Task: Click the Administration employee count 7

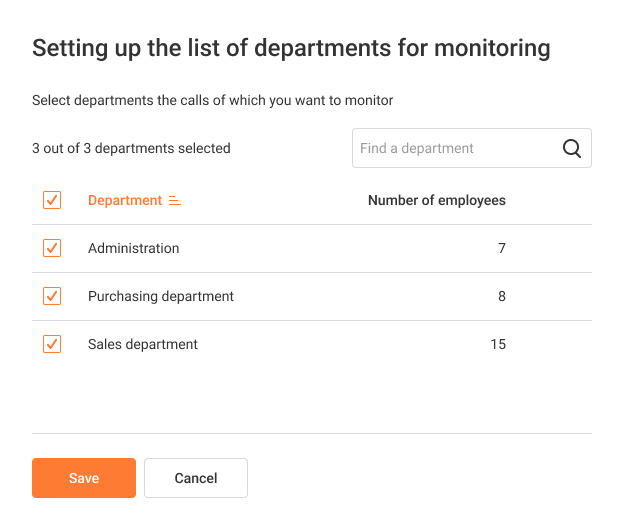Action: [502, 249]
